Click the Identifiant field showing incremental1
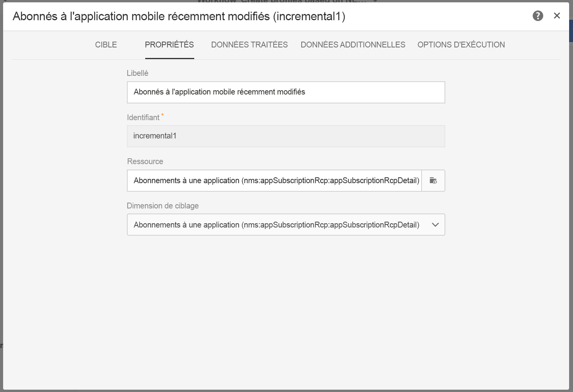 click(x=286, y=136)
